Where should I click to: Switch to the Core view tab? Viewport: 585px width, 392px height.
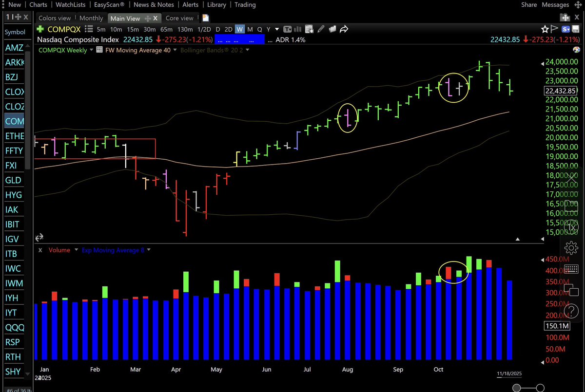point(178,18)
